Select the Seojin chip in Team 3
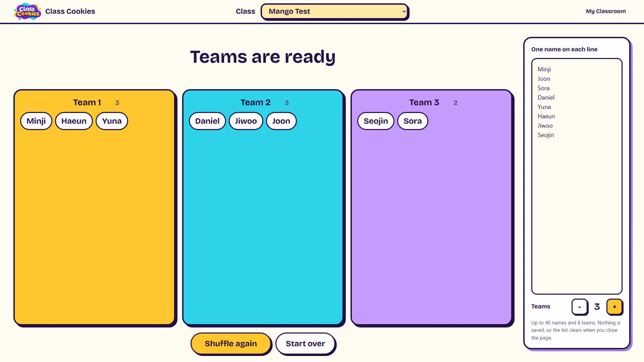The height and width of the screenshot is (362, 644). [376, 121]
